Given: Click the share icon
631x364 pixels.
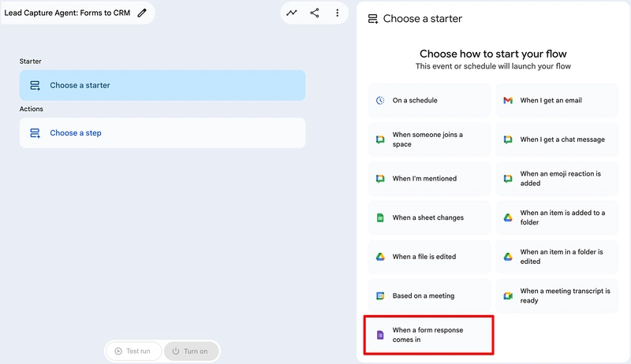Looking at the screenshot, I should [315, 13].
